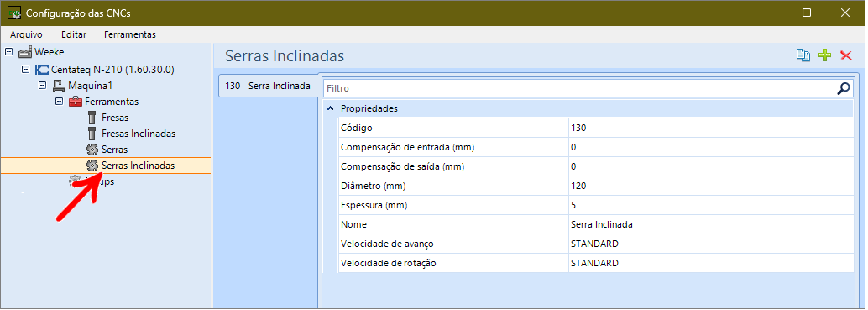
Task: Click Compensação de entrada (mm) label
Action: (x=408, y=147)
